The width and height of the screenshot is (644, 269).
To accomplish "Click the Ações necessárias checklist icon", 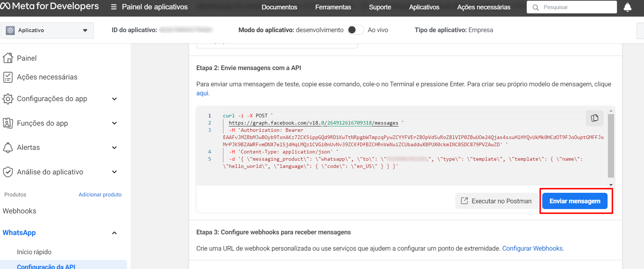I will 8,77.
